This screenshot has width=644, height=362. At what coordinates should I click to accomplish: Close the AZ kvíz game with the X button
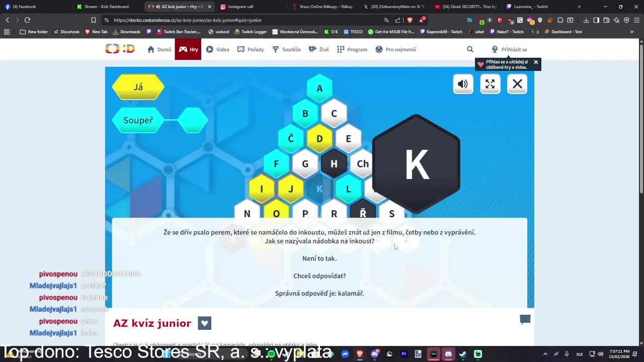point(517,84)
